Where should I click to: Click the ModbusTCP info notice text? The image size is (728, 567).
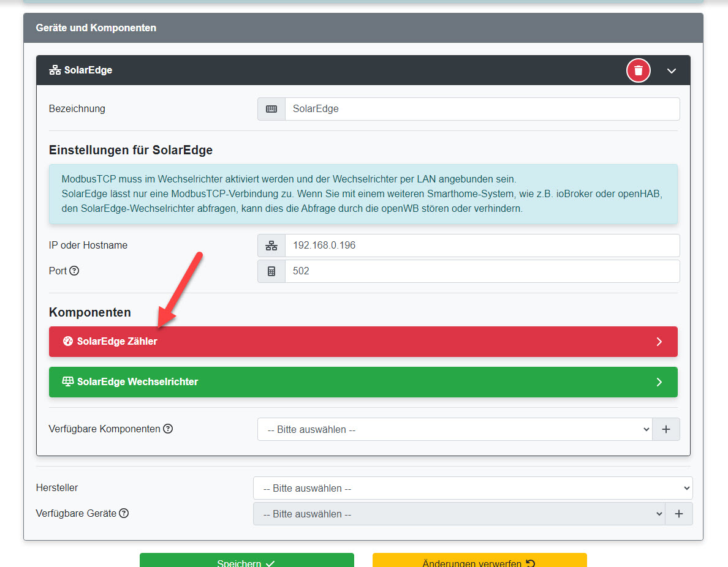tap(363, 194)
